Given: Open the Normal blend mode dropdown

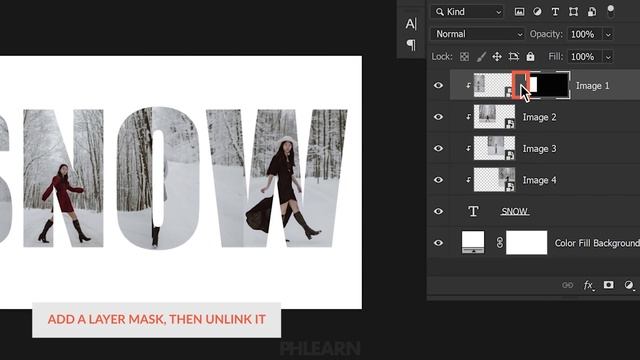Looking at the screenshot, I should tap(478, 34).
